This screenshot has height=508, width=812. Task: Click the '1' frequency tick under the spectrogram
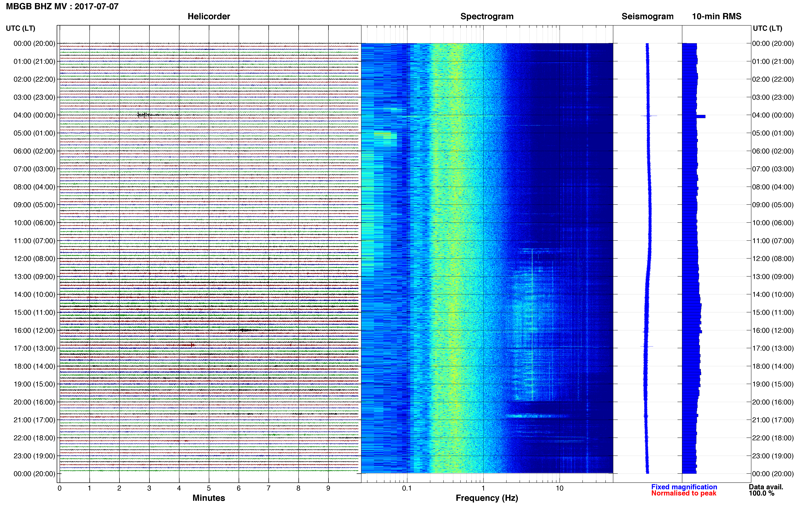pyautogui.click(x=483, y=488)
